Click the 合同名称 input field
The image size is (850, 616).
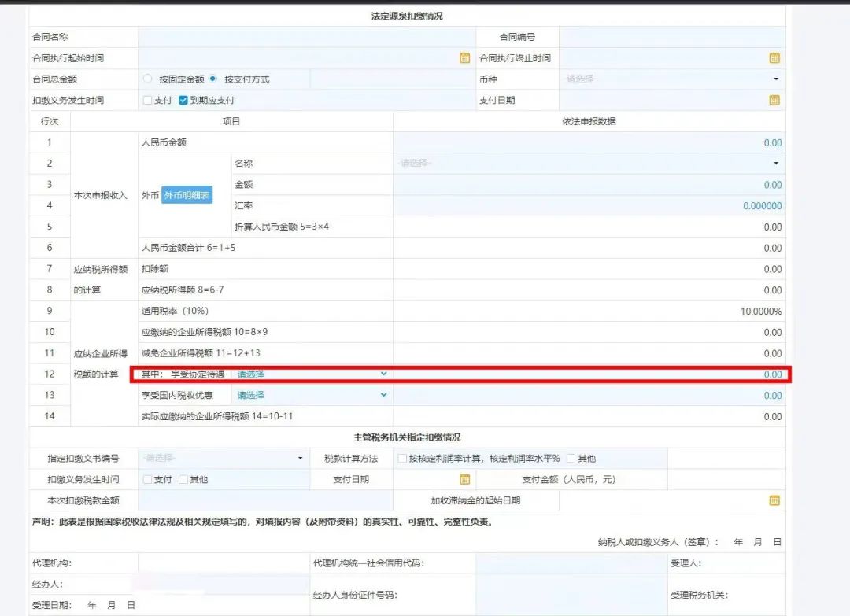[x=306, y=37]
